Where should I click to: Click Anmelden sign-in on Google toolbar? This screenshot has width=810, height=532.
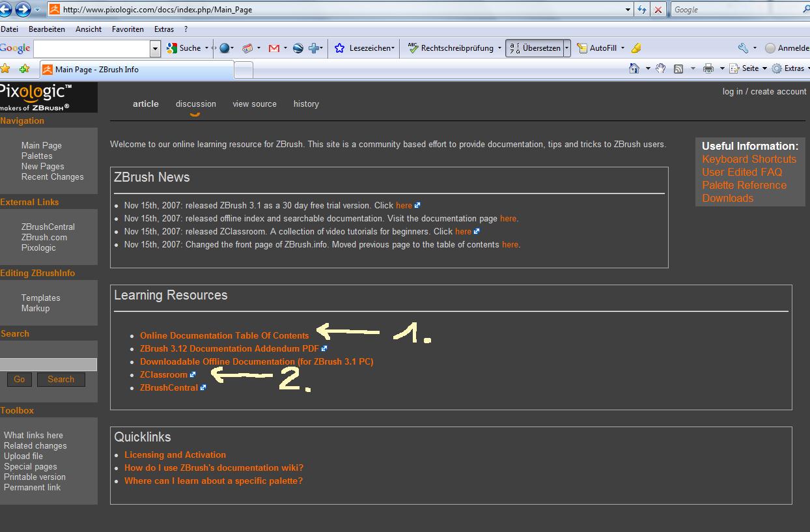[787, 48]
